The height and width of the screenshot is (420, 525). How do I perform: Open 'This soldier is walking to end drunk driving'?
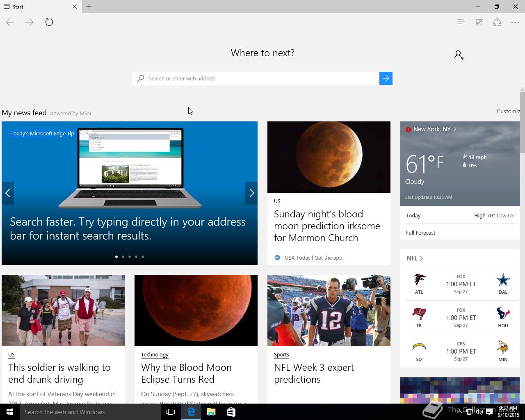point(59,373)
